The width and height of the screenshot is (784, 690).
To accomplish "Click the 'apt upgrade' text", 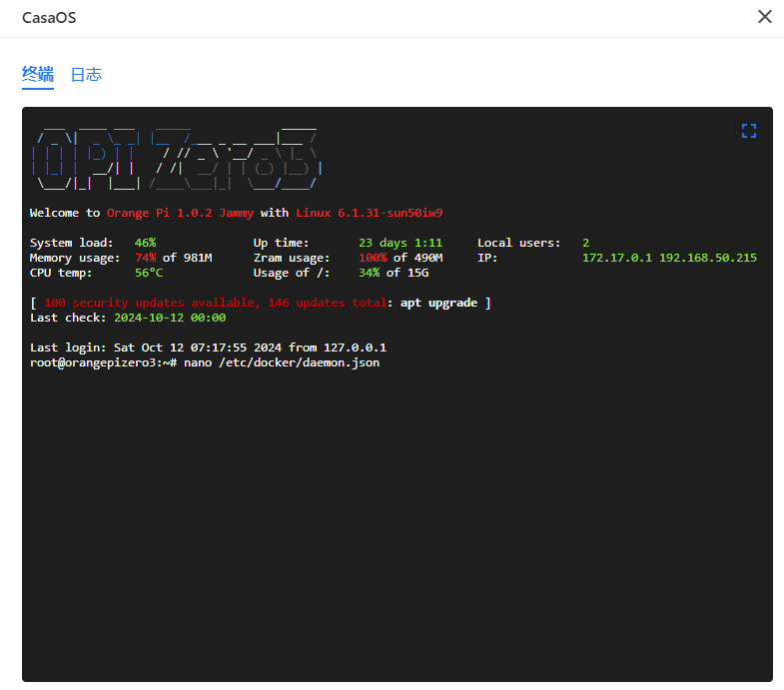I will pyautogui.click(x=438, y=303).
